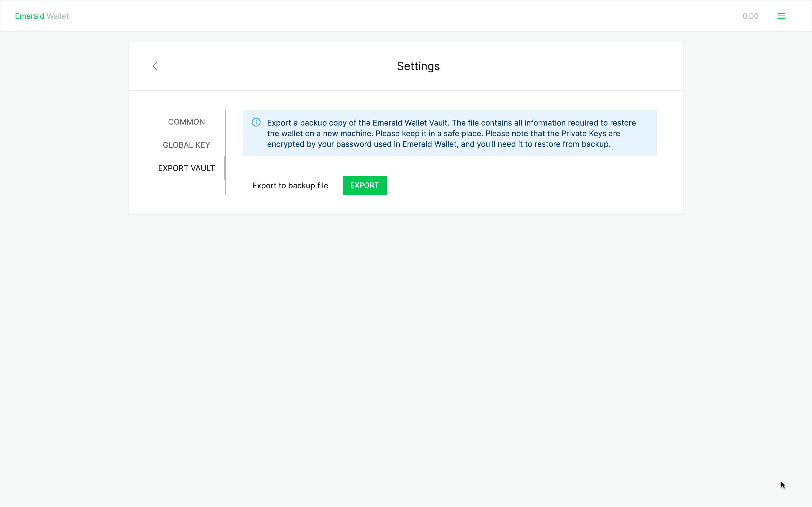Click the vertical divider below the tabs
Screen dimensions: 812x507
[225, 188]
